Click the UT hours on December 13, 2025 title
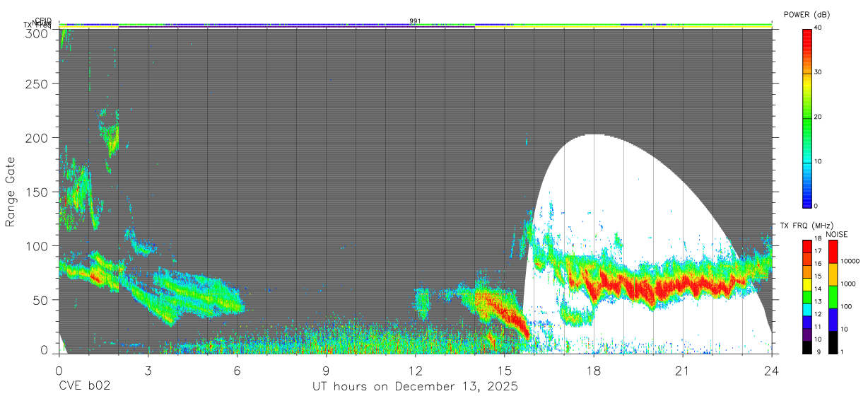 [416, 387]
